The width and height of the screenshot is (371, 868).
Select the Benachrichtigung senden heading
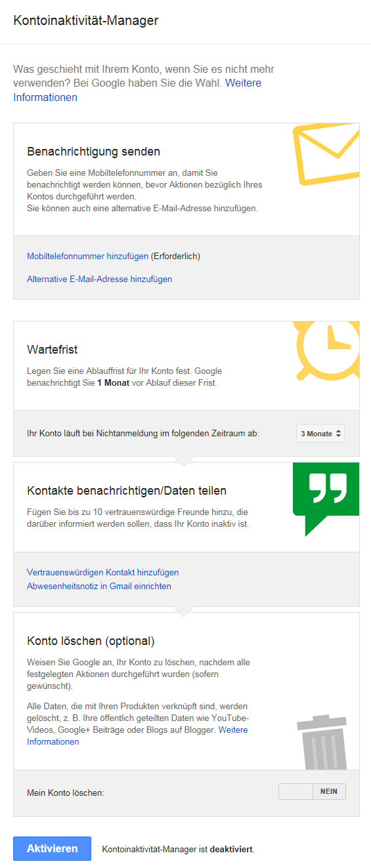(94, 152)
